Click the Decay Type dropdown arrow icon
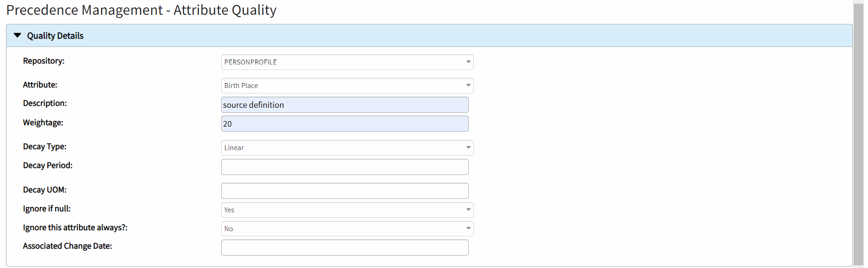 468,148
